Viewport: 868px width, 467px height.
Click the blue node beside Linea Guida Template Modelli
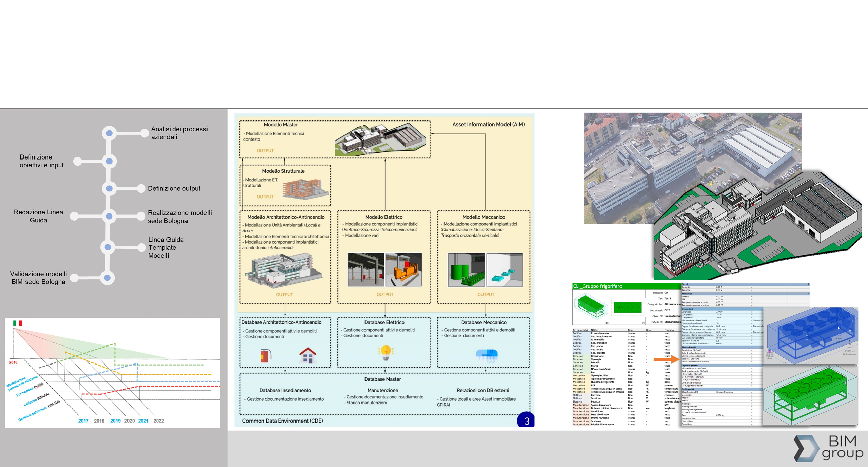click(108, 247)
